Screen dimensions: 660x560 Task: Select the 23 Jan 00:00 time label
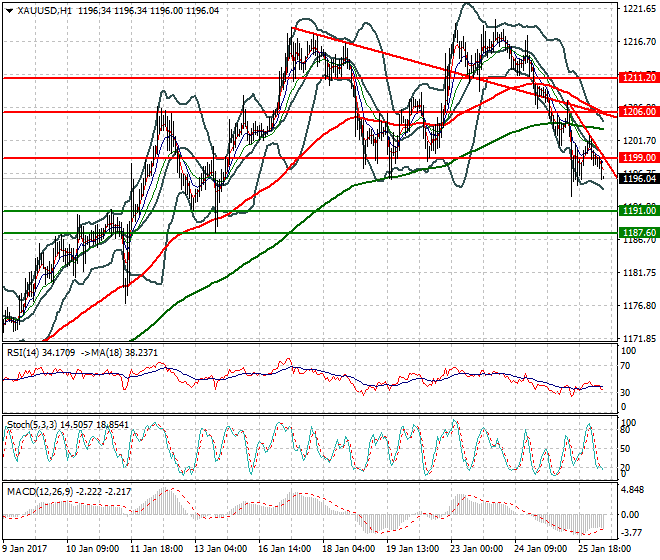point(477,549)
